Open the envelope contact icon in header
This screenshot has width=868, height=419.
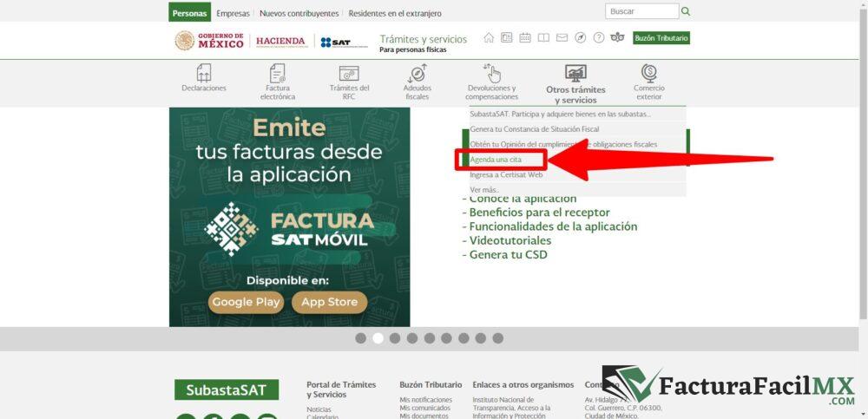tap(562, 37)
